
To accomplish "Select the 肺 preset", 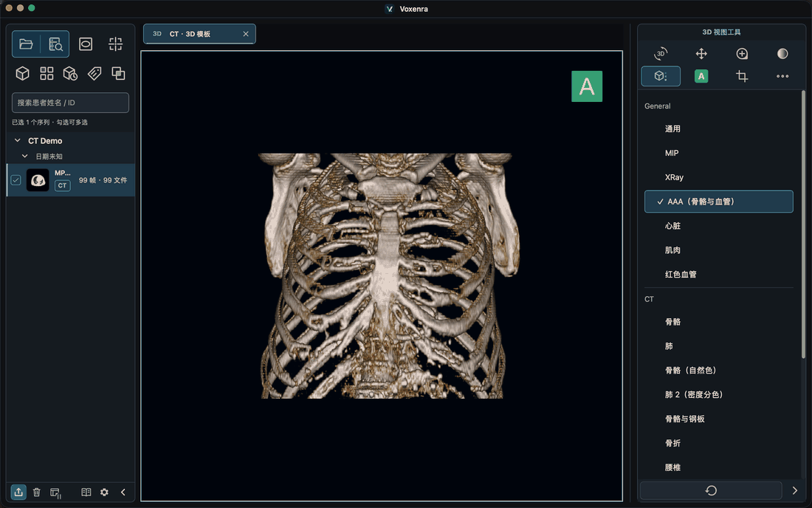I will coord(719,346).
